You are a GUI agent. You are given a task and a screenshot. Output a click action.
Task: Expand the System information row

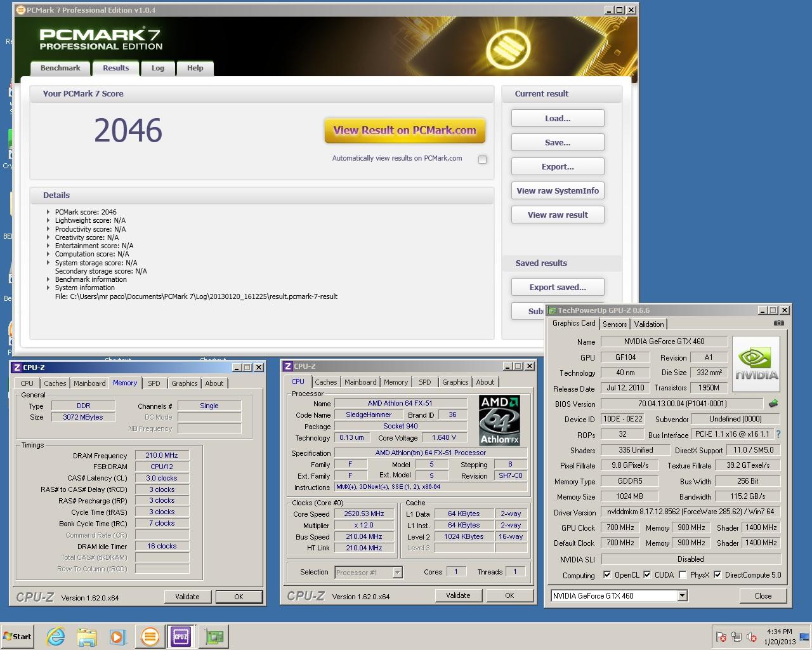pos(48,288)
